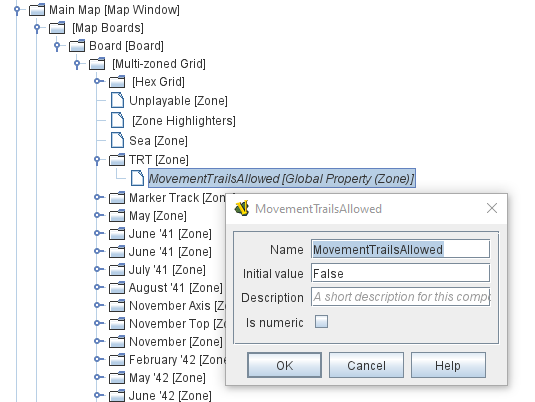Select MovementTrailsAllowed Global Property tree entry

(x=281, y=178)
